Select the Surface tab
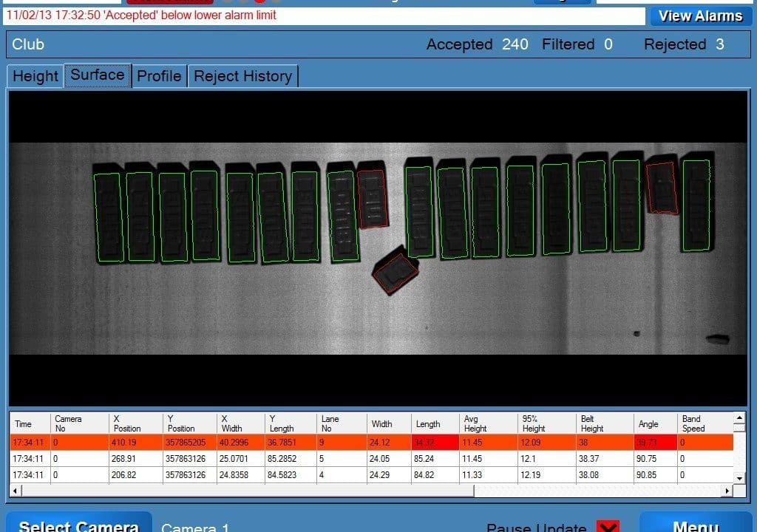The height and width of the screenshot is (532, 757). click(x=98, y=75)
